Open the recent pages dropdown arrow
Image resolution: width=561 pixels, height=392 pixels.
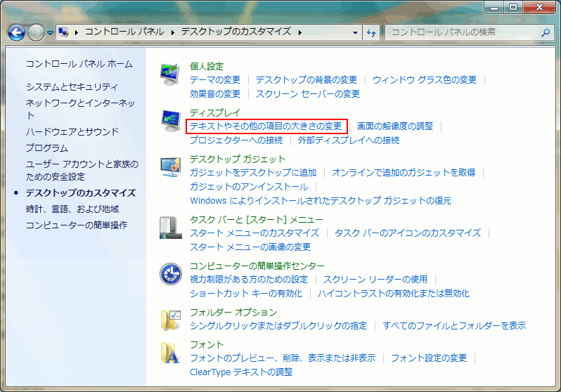click(x=51, y=33)
